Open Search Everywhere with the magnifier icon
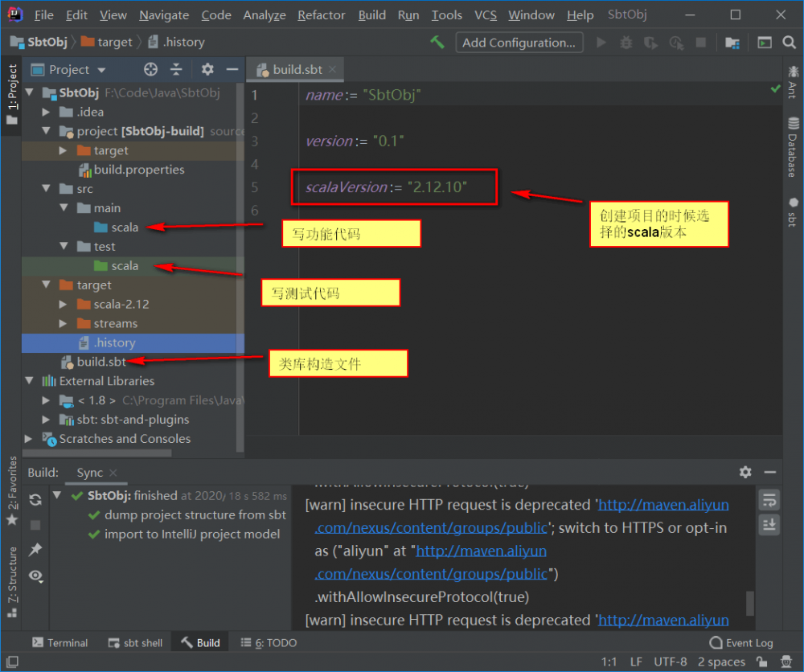This screenshot has height=672, width=804. pos(790,42)
